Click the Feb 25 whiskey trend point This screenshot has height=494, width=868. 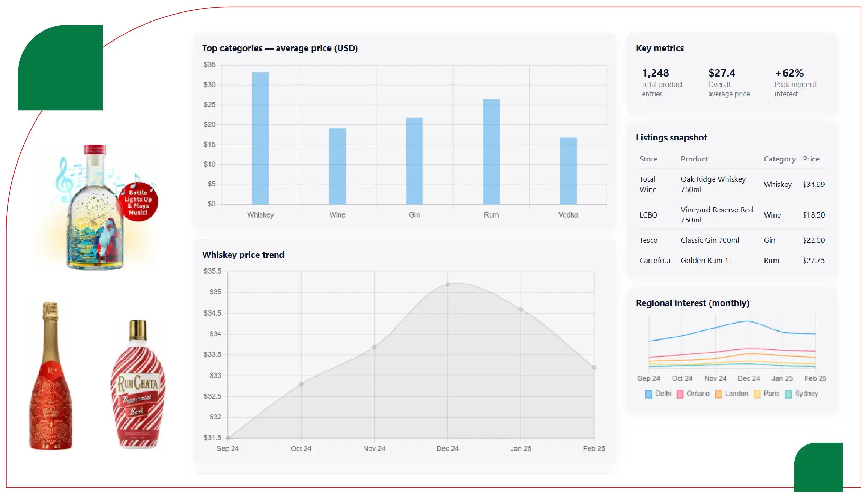tap(594, 368)
